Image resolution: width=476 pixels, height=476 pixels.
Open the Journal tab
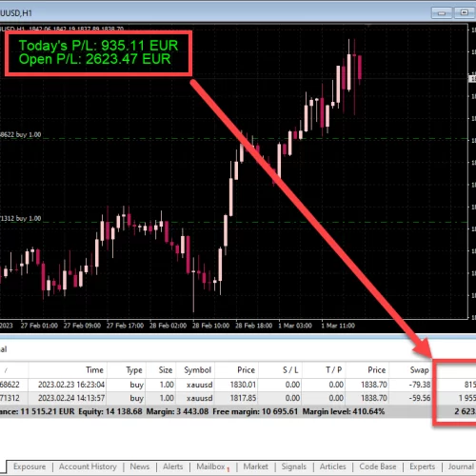tap(461, 466)
